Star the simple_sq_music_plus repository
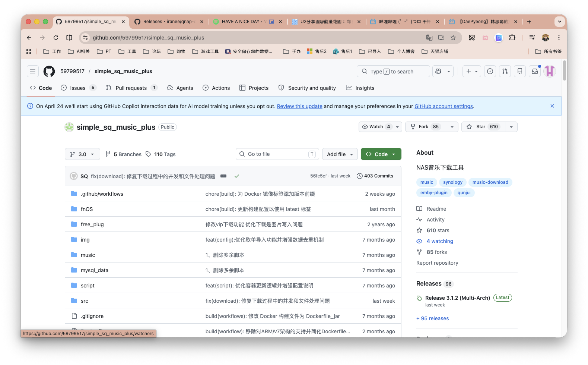588x365 pixels. [483, 127]
